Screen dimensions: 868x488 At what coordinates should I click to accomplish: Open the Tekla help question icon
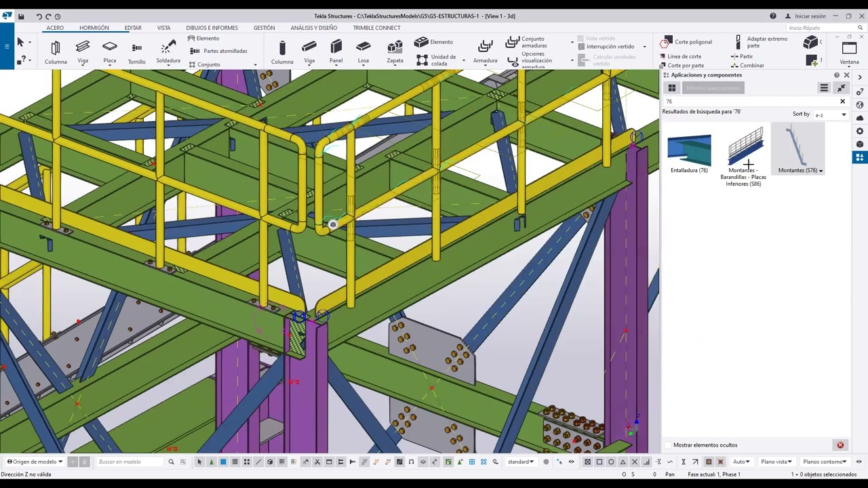coord(773,16)
